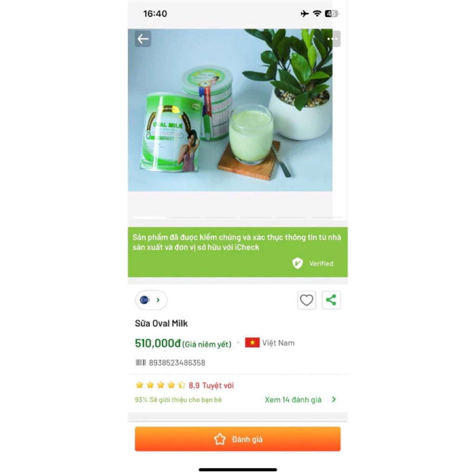Tap the star icon in Đánh giá button

(x=220, y=439)
